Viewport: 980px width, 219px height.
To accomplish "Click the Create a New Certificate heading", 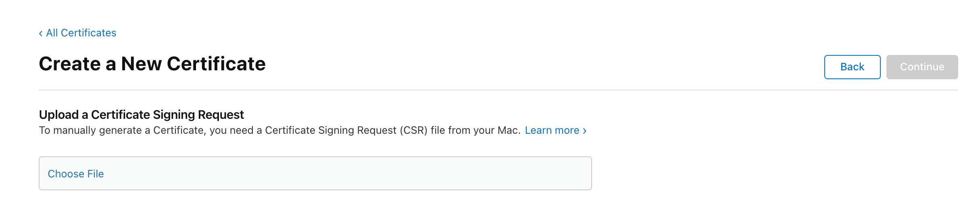I will tap(152, 64).
